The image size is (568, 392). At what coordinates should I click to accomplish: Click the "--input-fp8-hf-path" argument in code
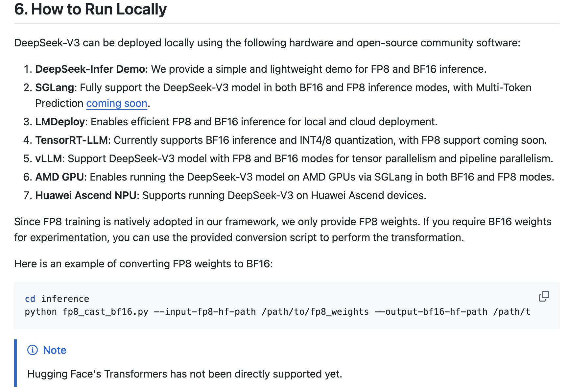pos(205,312)
